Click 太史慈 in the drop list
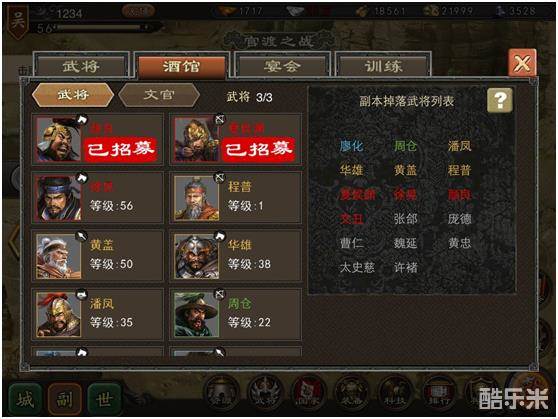Screen dimensions: 558x419 click(x=357, y=267)
